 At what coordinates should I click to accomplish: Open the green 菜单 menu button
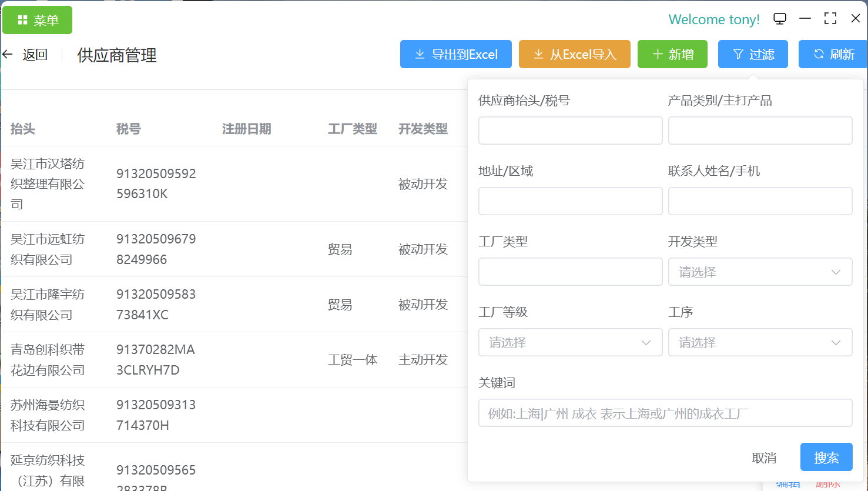tap(38, 20)
